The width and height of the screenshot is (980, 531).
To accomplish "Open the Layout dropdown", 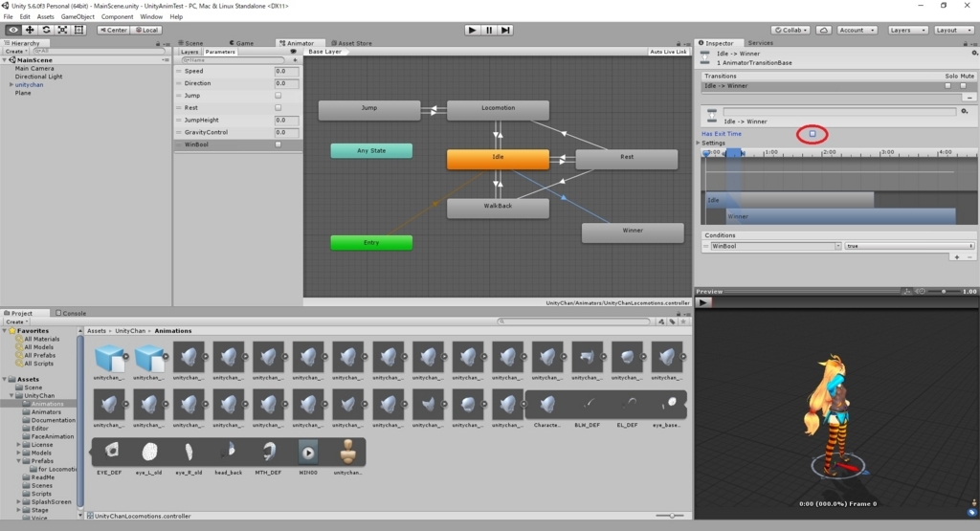I will [x=954, y=30].
